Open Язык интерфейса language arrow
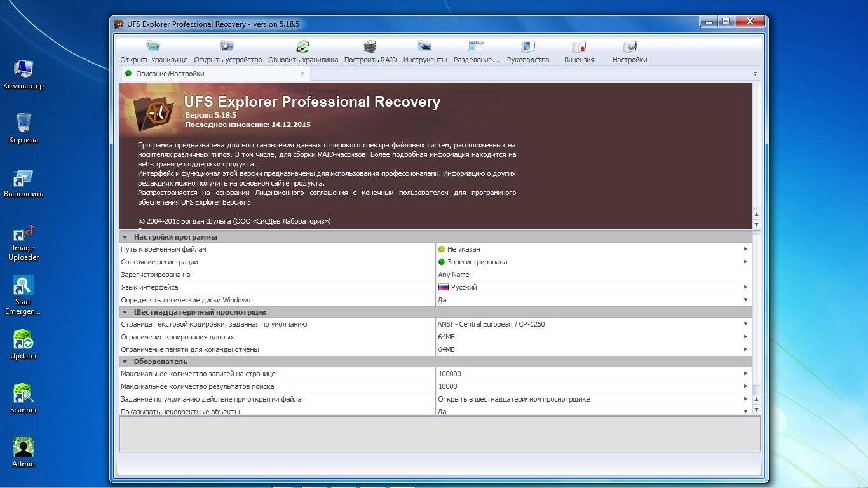The height and width of the screenshot is (488, 868). click(746, 287)
